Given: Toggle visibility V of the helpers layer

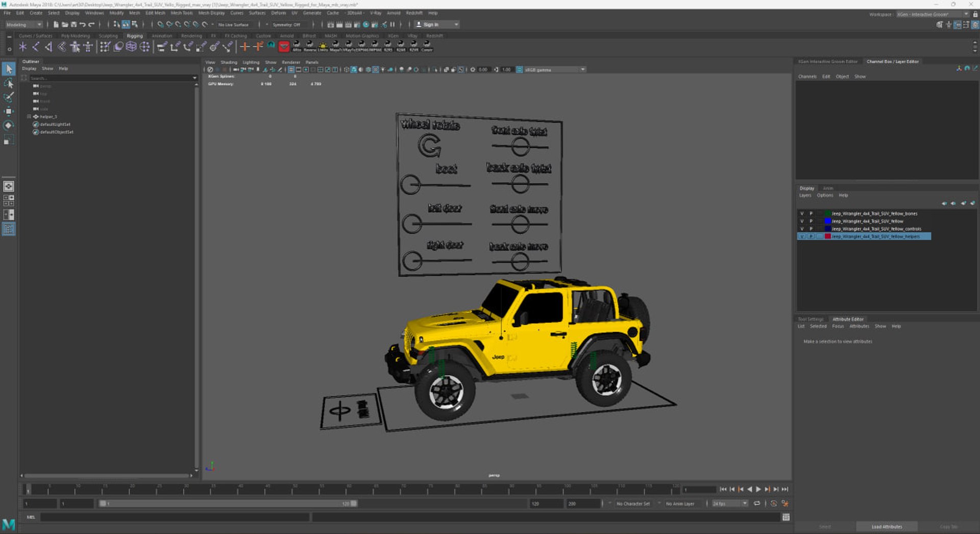Looking at the screenshot, I should 802,236.
